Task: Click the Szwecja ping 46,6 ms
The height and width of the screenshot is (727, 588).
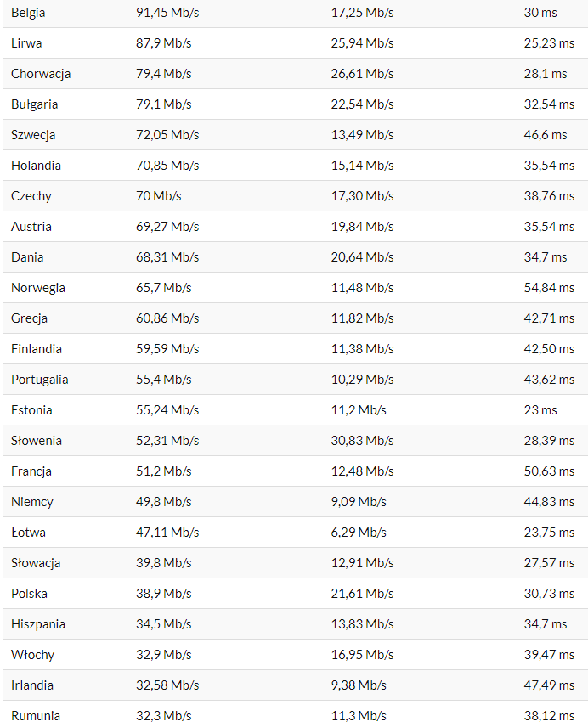Action: pos(546,135)
